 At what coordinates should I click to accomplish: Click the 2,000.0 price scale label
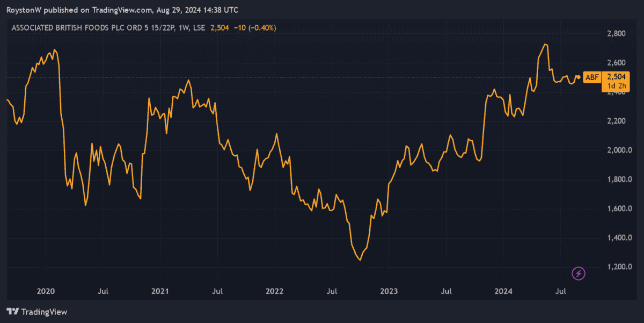point(618,150)
